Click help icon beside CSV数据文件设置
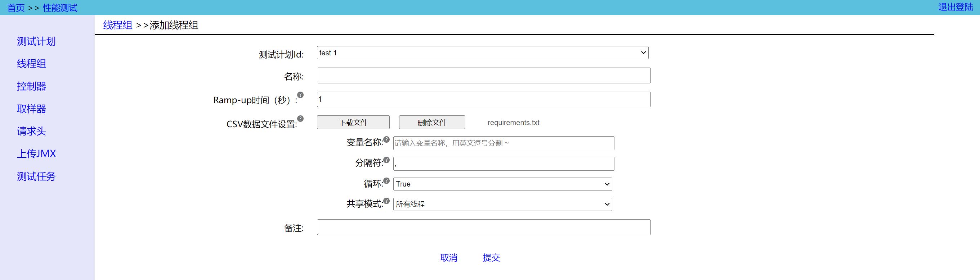Image resolution: width=980 pixels, height=280 pixels. point(300,119)
